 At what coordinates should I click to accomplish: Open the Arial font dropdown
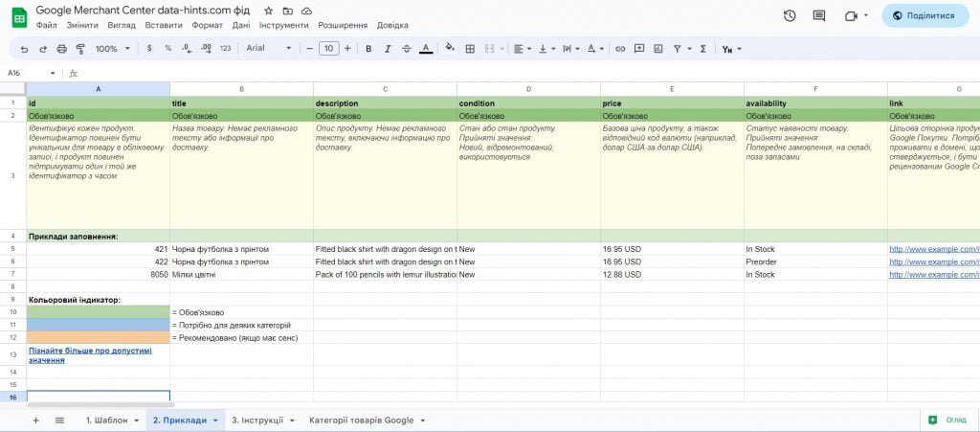click(266, 48)
